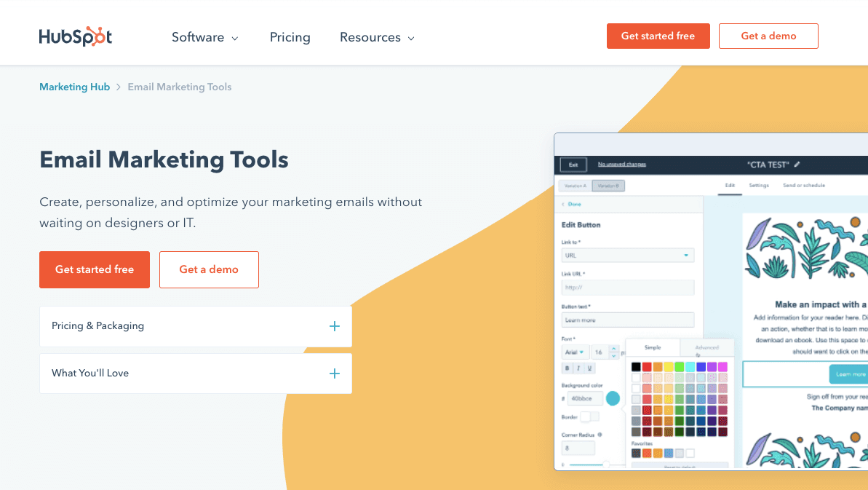The height and width of the screenshot is (490, 868).
Task: Open the Link to URL dropdown
Action: [628, 256]
